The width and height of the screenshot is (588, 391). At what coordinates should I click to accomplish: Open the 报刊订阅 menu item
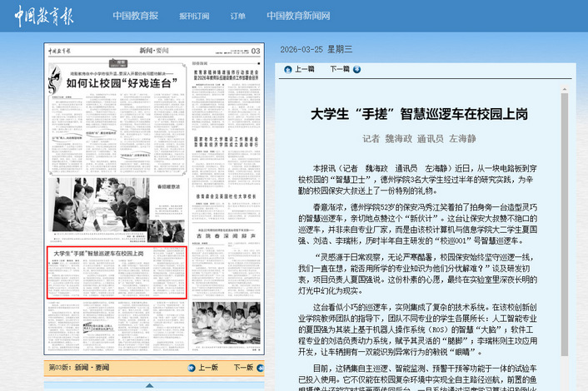tap(193, 16)
